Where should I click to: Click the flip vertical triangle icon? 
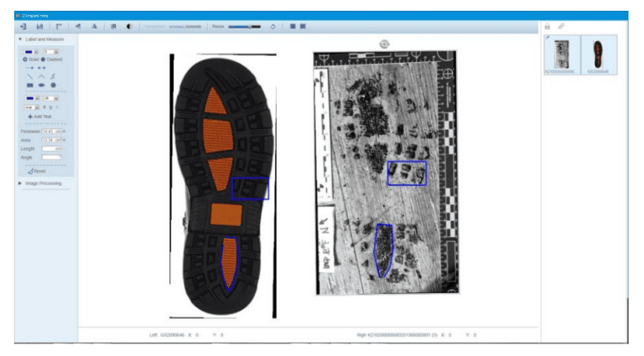(x=94, y=26)
